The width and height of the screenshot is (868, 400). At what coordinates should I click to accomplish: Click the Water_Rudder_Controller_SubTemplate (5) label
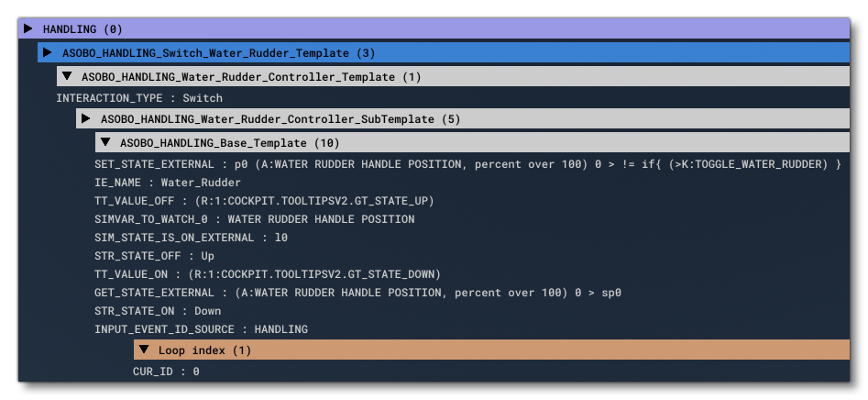click(280, 119)
